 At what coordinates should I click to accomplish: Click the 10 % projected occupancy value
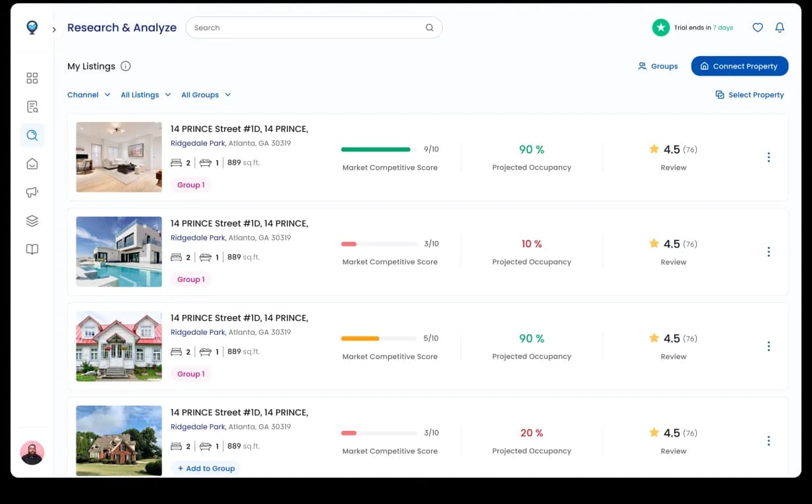[532, 244]
